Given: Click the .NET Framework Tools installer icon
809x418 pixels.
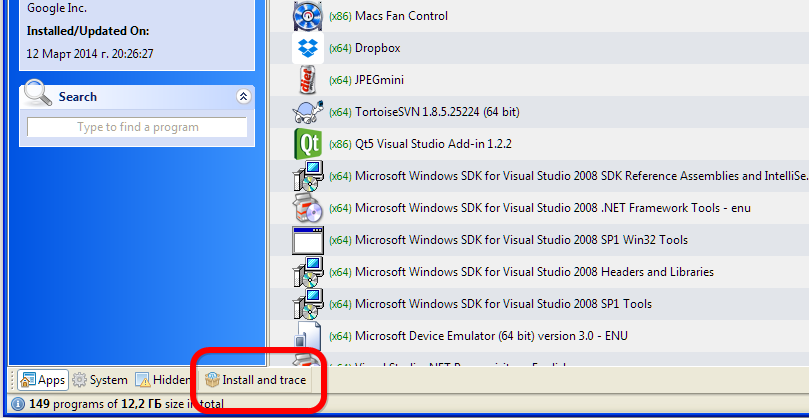Looking at the screenshot, I should click(x=308, y=208).
